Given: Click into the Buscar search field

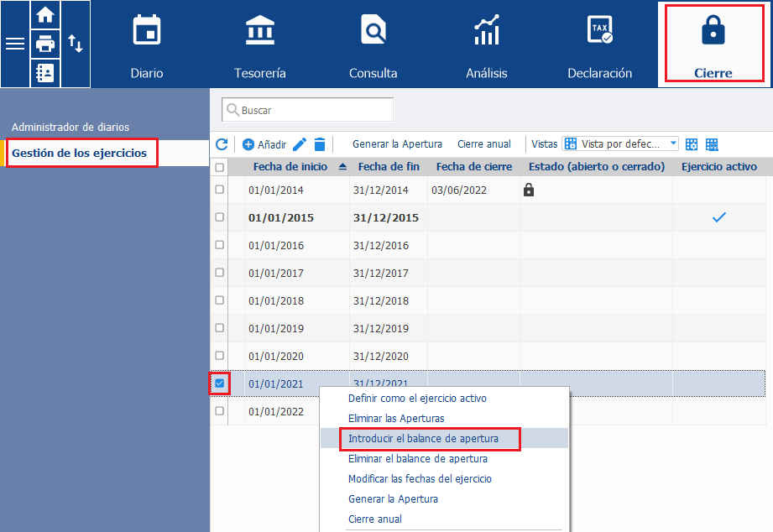Looking at the screenshot, I should click(308, 109).
